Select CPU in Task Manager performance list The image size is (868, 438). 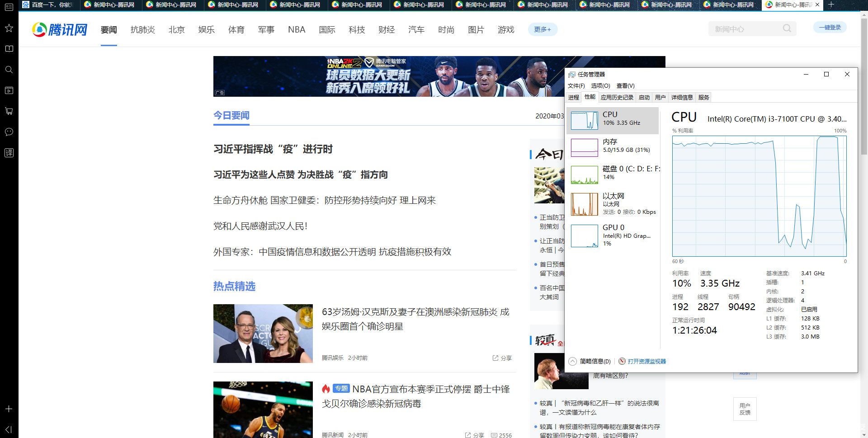(x=613, y=120)
